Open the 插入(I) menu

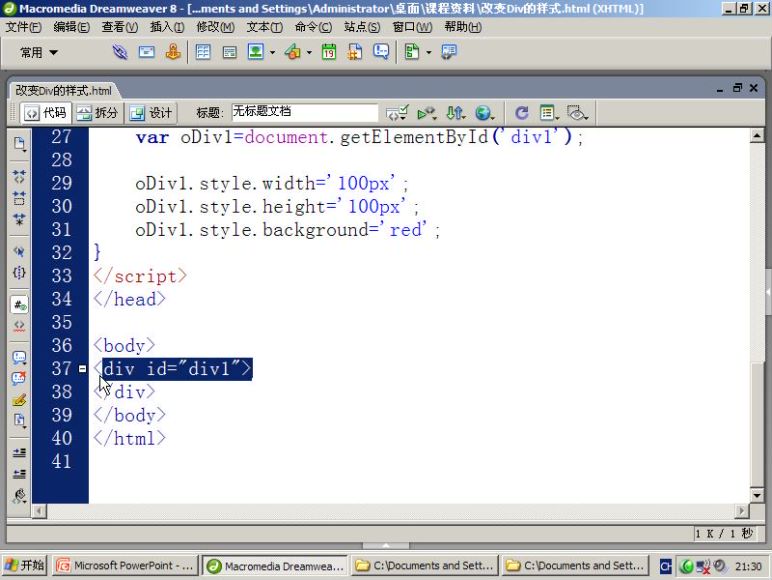(x=167, y=27)
